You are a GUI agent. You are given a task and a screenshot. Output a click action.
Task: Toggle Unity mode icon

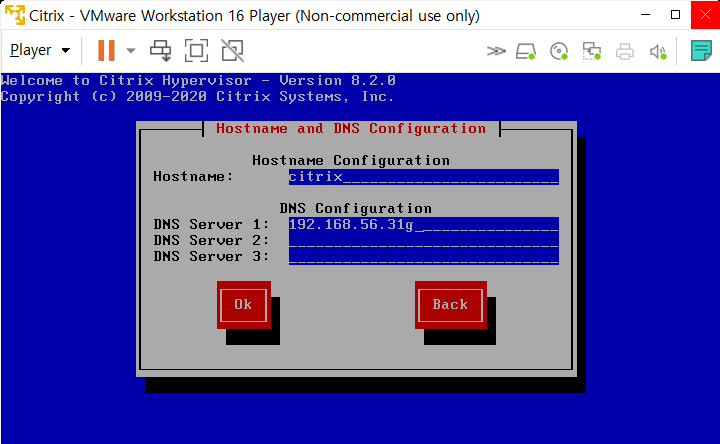click(233, 51)
